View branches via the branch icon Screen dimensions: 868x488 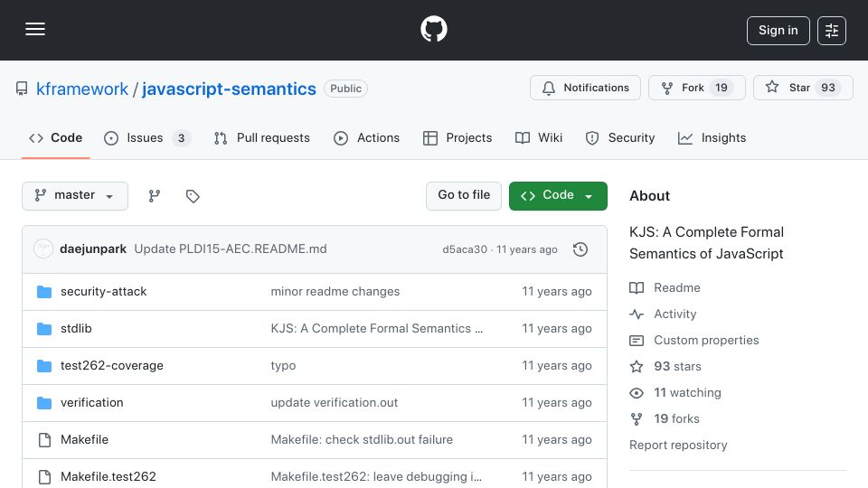(x=155, y=196)
